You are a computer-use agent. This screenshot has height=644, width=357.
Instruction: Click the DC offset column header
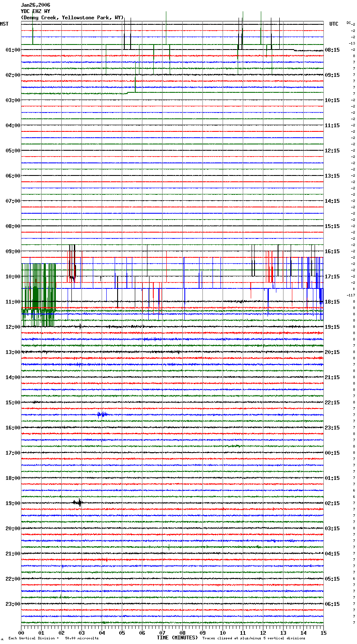coord(349,23)
